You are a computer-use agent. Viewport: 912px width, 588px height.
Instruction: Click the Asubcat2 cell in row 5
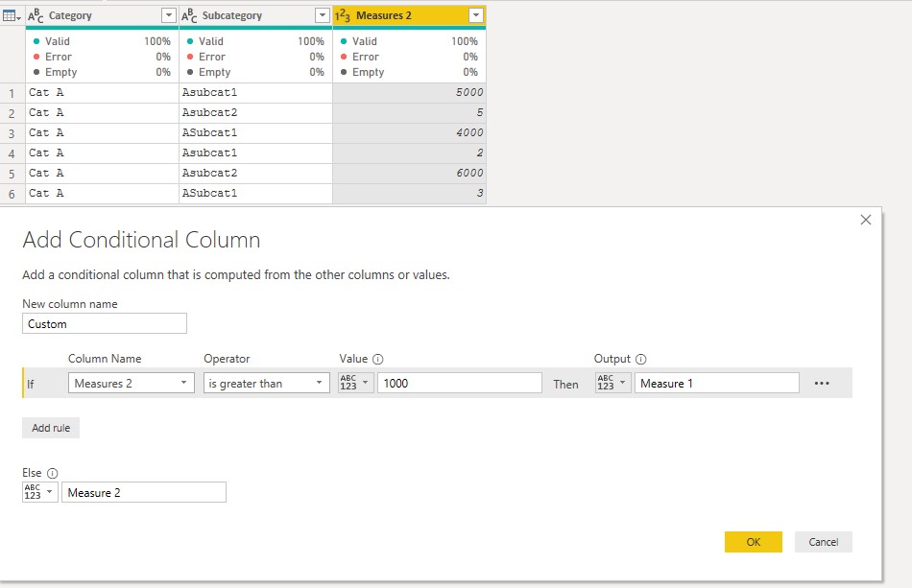[x=256, y=174]
